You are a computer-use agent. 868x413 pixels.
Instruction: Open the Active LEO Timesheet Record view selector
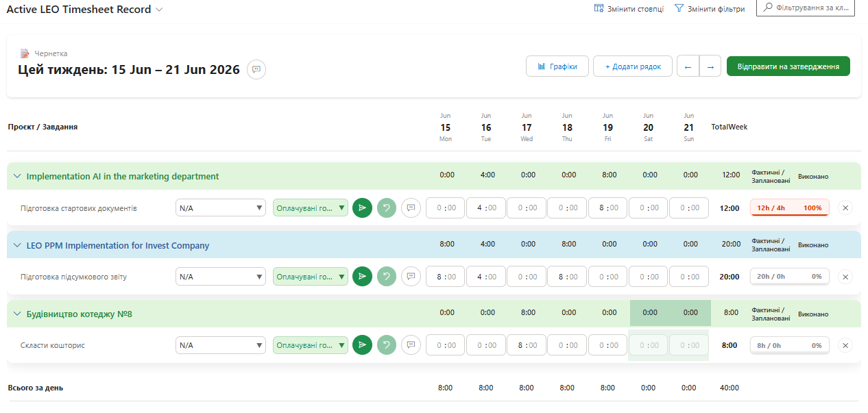coord(85,10)
